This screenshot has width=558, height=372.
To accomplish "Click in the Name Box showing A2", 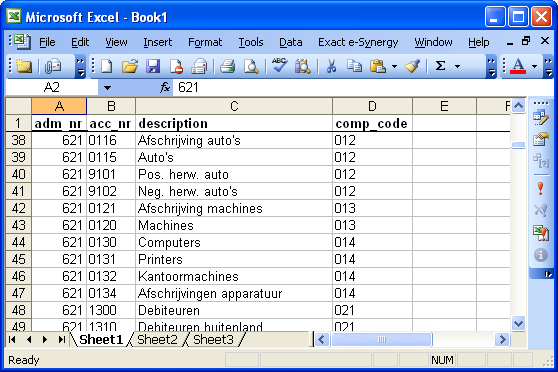I will [x=52, y=88].
